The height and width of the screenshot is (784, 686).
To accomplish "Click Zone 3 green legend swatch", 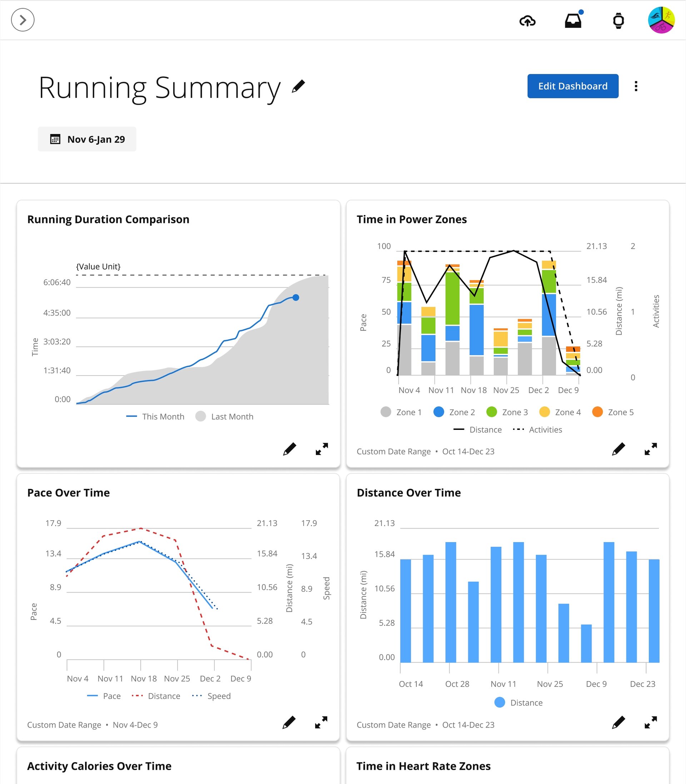I will [x=492, y=412].
